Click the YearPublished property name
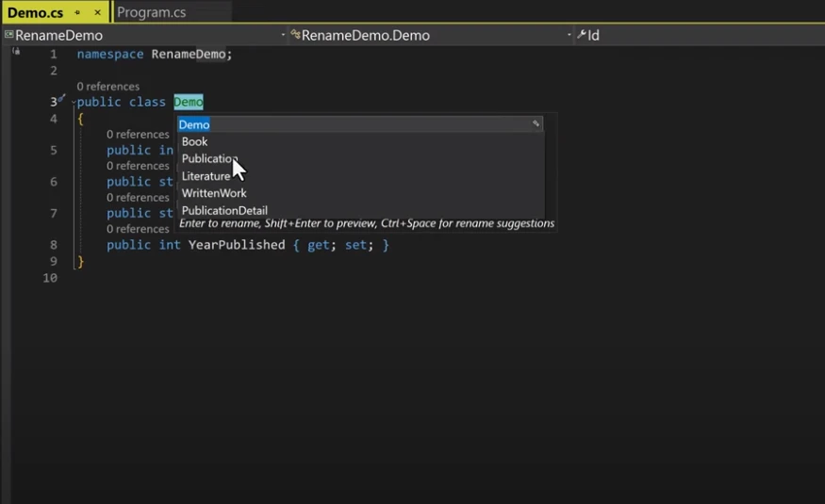This screenshot has width=825, height=504. [237, 245]
